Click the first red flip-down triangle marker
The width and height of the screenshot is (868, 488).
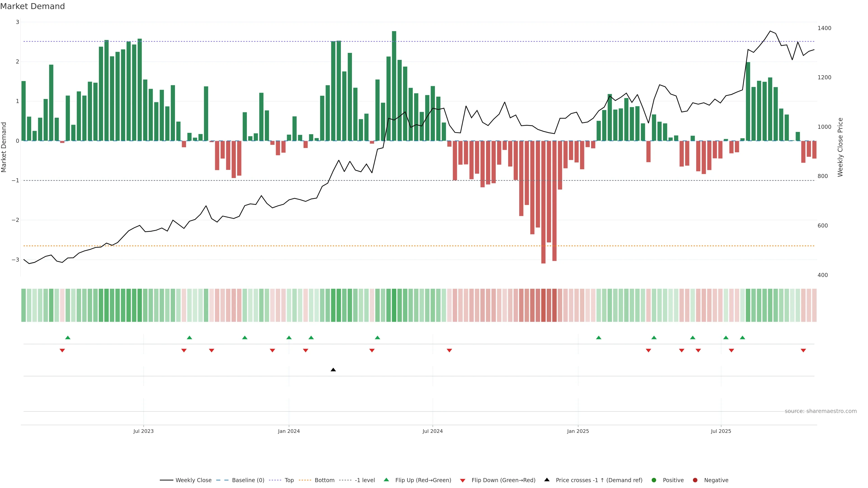(x=62, y=351)
